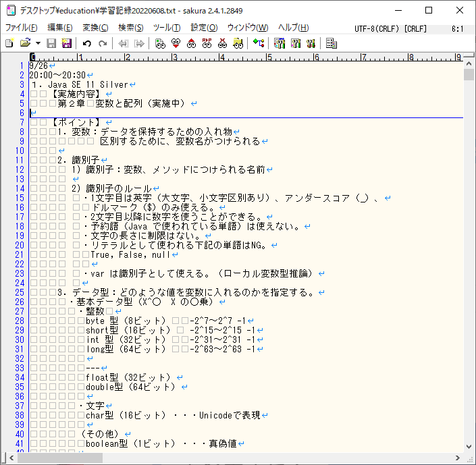Click line number 25 in the gutter
The height and width of the screenshot is (465, 476).
click(x=20, y=292)
